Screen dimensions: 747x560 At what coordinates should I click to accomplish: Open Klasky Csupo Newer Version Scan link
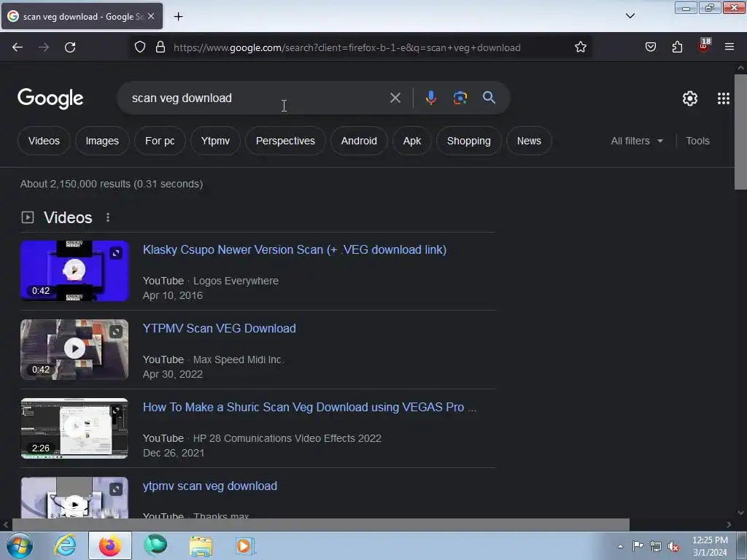[295, 249]
